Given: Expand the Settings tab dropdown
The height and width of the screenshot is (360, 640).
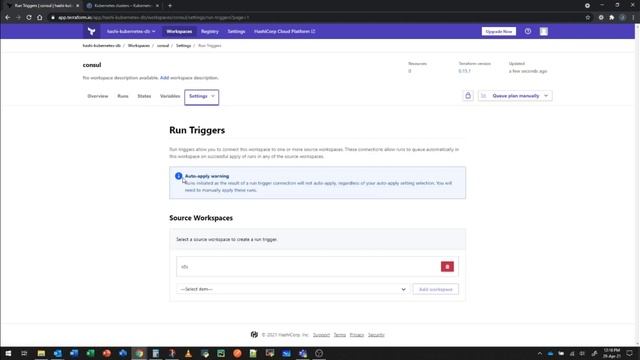Looking at the screenshot, I should 202,96.
